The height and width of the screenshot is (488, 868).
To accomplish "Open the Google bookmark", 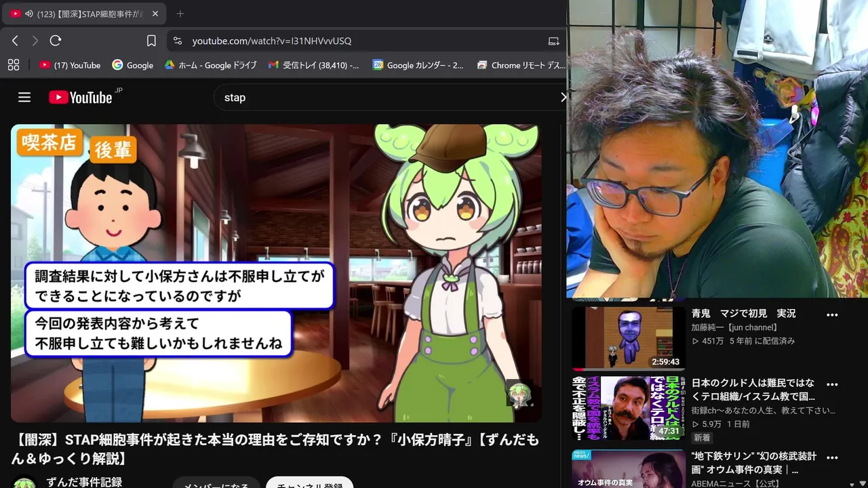I will pyautogui.click(x=133, y=65).
